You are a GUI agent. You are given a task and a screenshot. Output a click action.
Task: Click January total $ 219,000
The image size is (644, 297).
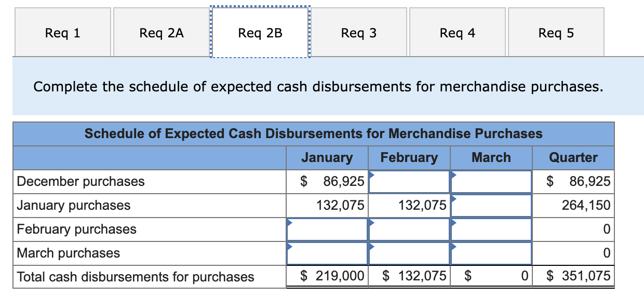coord(327,276)
